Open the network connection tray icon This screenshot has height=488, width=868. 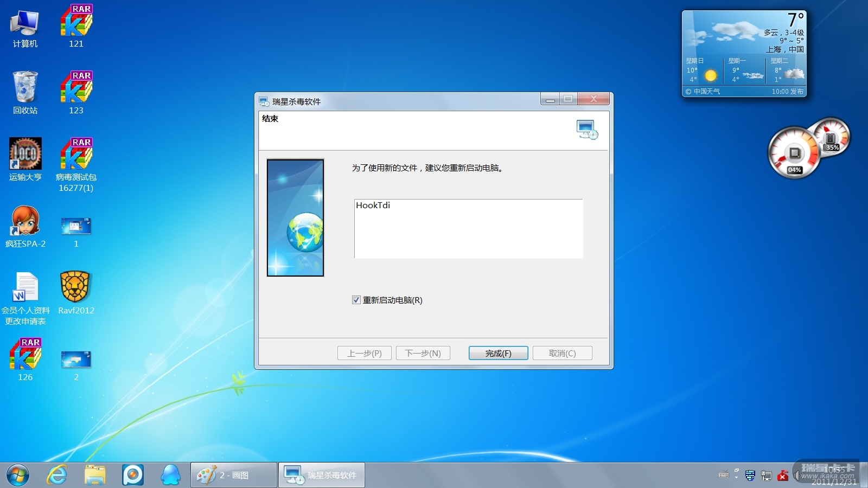coord(767,476)
